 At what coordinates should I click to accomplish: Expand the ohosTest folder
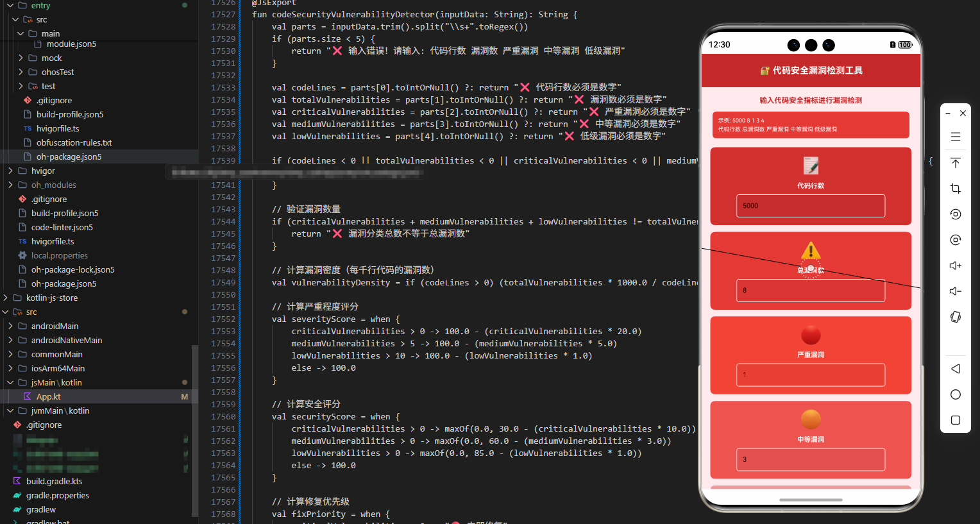point(21,72)
